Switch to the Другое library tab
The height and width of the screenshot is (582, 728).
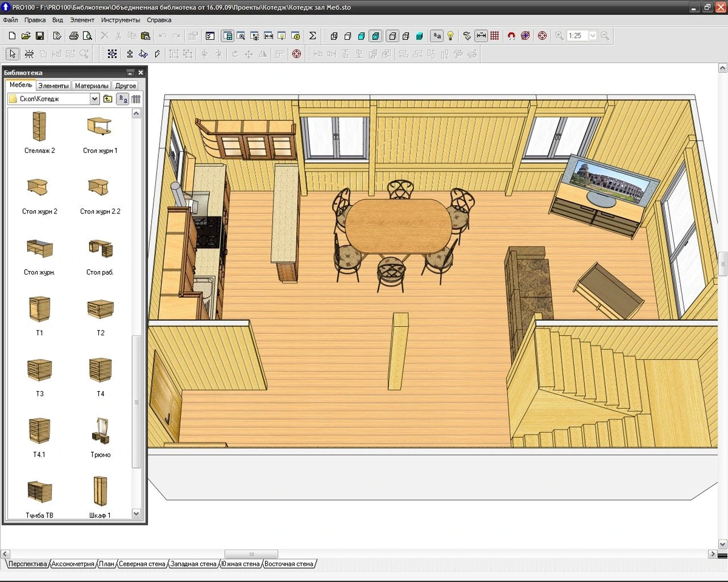126,85
